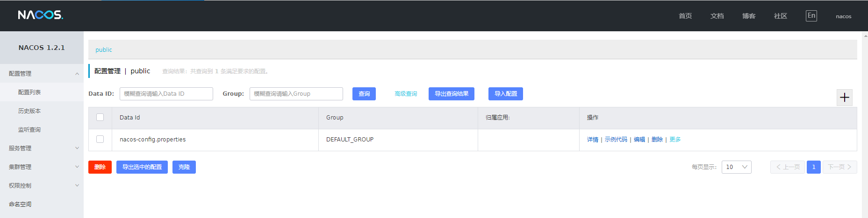Open 示例代码 for nacos-config.properties
Viewport: 868px width, 218px height.
point(616,140)
